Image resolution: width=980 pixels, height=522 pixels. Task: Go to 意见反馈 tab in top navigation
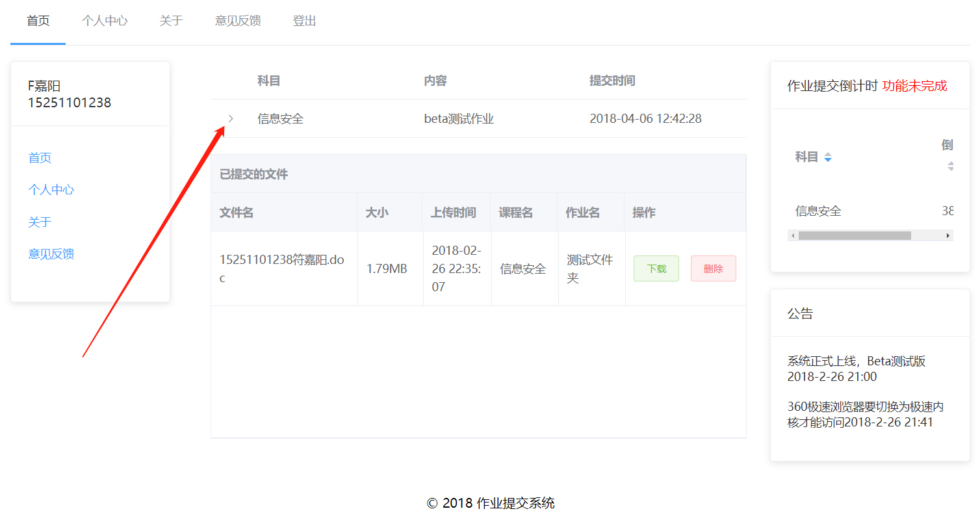click(x=238, y=21)
